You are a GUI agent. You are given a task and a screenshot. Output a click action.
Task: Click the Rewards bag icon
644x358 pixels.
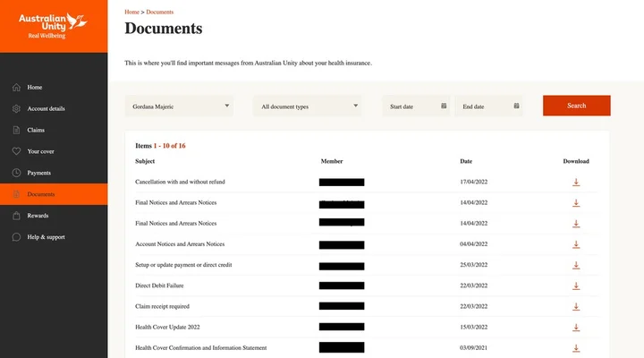pos(16,216)
